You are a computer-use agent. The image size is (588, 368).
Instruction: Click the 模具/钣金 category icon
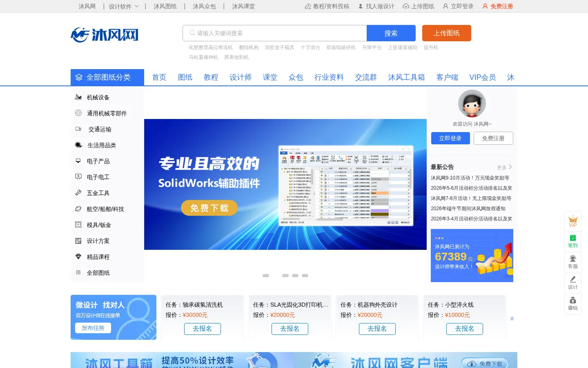78,224
